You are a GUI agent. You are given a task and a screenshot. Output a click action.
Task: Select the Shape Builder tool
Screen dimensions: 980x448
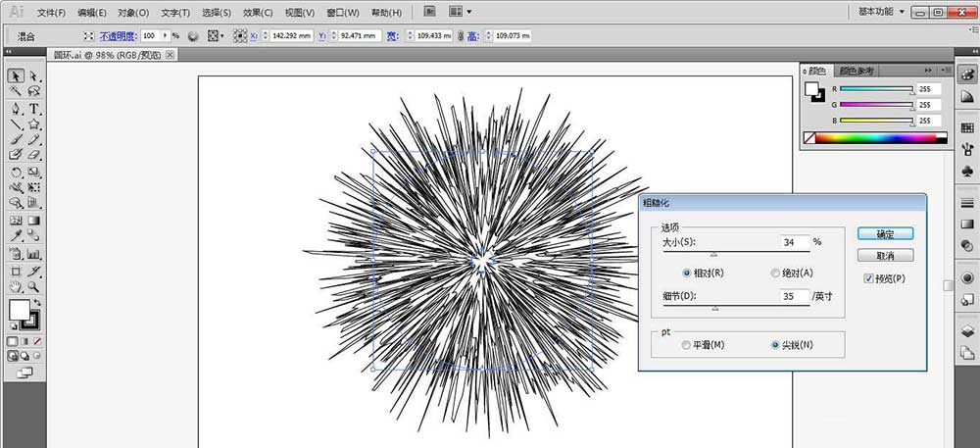[16, 203]
